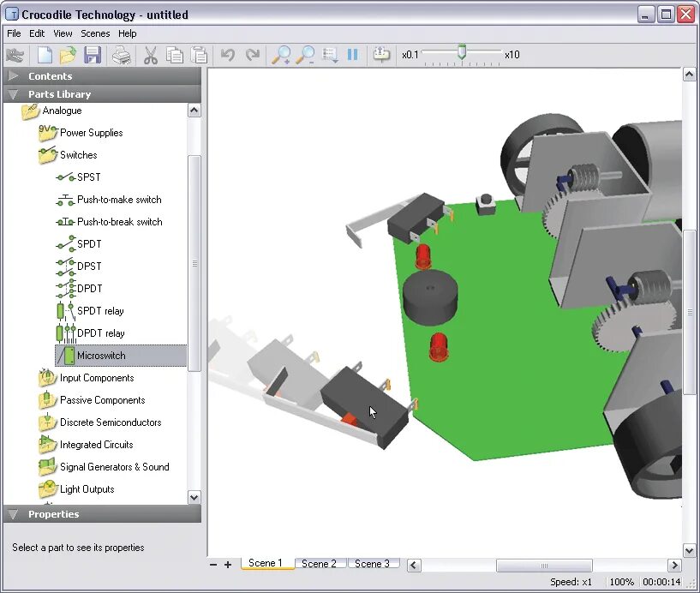700x593 pixels.
Task: Expand the Input Components folder
Action: point(86,378)
